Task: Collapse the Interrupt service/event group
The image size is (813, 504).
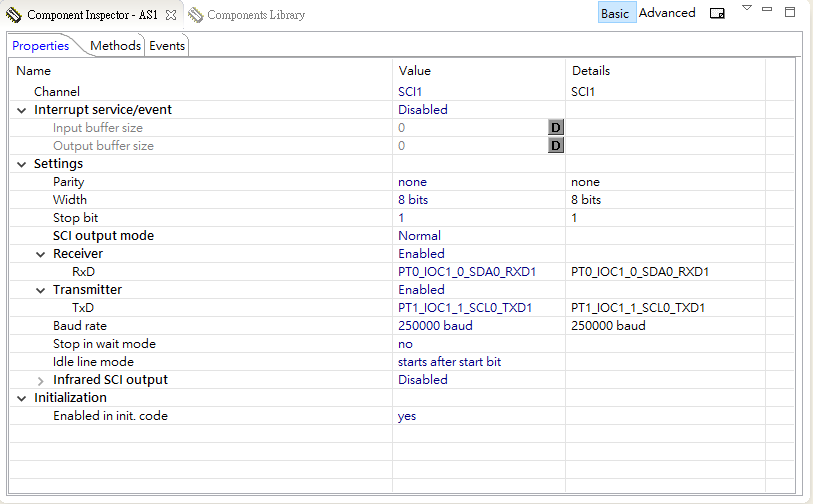Action: point(22,110)
